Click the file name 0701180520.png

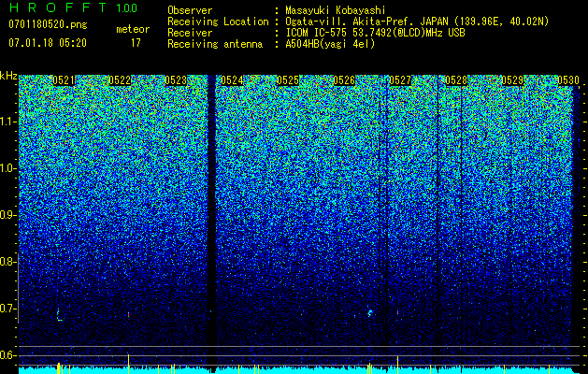(x=48, y=24)
